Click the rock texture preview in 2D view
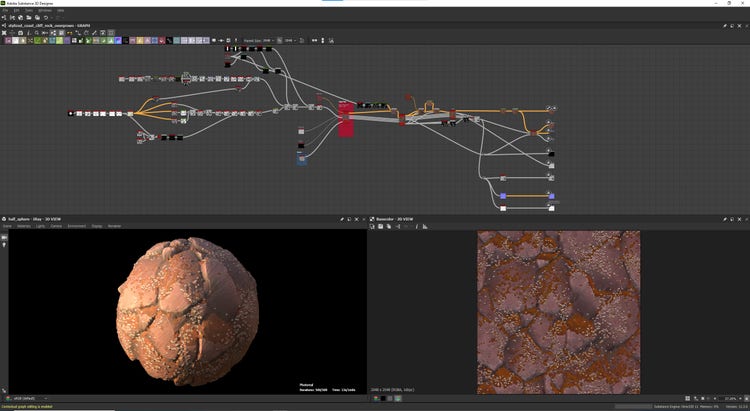 [558, 310]
